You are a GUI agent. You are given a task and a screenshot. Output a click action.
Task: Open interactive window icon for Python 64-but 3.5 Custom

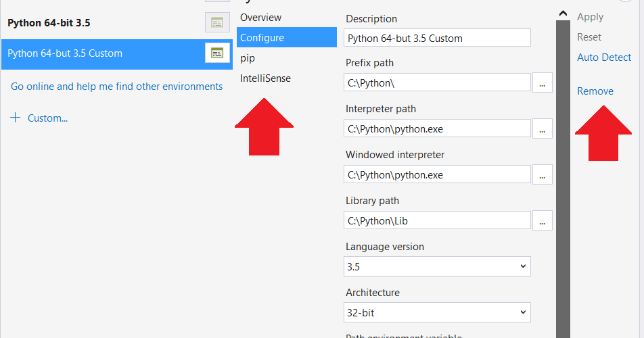(217, 53)
